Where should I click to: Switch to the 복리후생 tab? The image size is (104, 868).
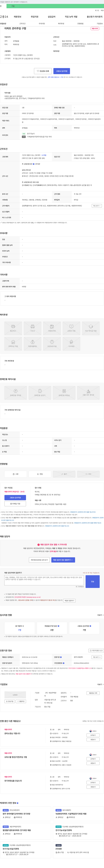61,24
